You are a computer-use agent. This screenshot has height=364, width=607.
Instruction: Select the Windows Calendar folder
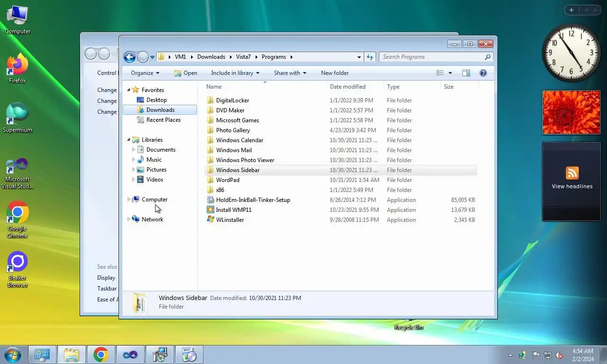341,140
